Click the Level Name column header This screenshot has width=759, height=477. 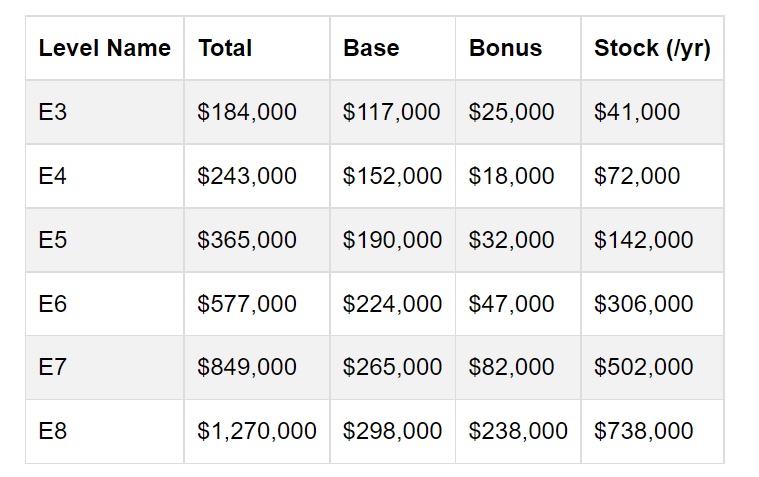[x=104, y=48]
